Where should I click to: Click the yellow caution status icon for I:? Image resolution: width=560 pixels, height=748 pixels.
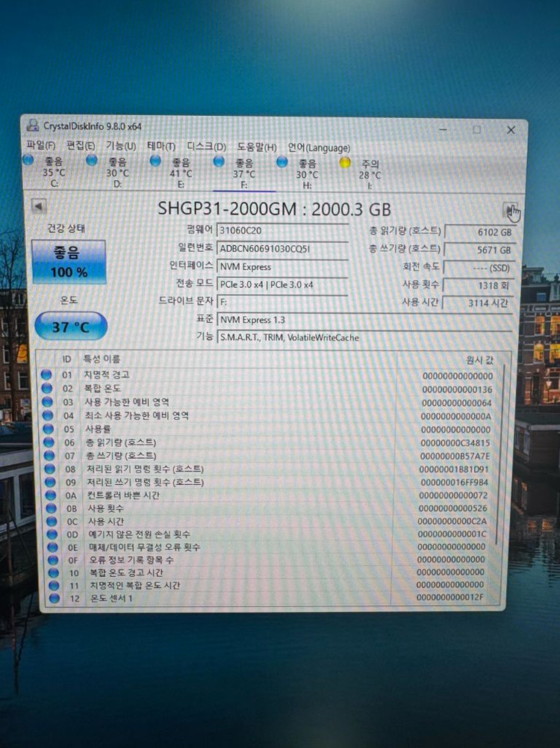tap(345, 163)
